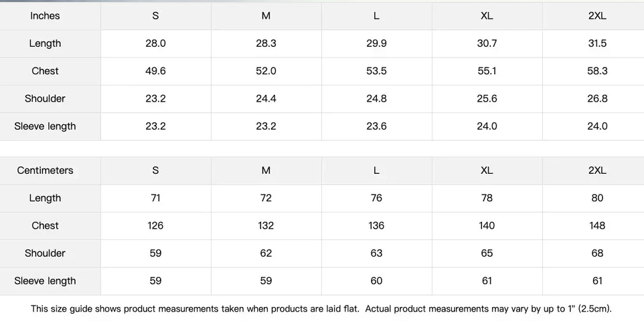Screen dimensions: 644x321
Task: Select the 68 shoulder value for 2XL
Action: pyautogui.click(x=596, y=253)
